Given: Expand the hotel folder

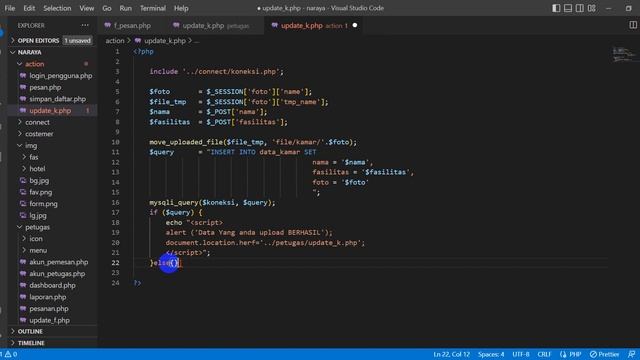Looking at the screenshot, I should point(37,169).
